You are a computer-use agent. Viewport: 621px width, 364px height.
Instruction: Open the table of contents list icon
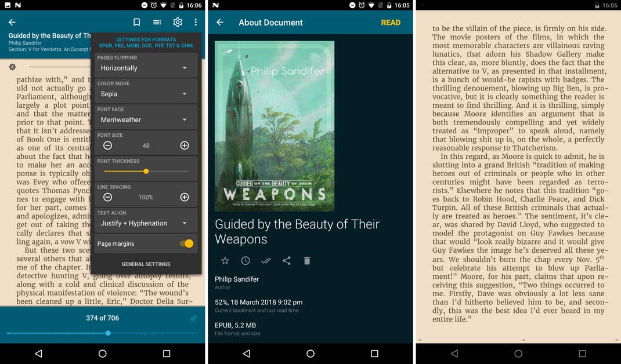pyautogui.click(x=157, y=22)
